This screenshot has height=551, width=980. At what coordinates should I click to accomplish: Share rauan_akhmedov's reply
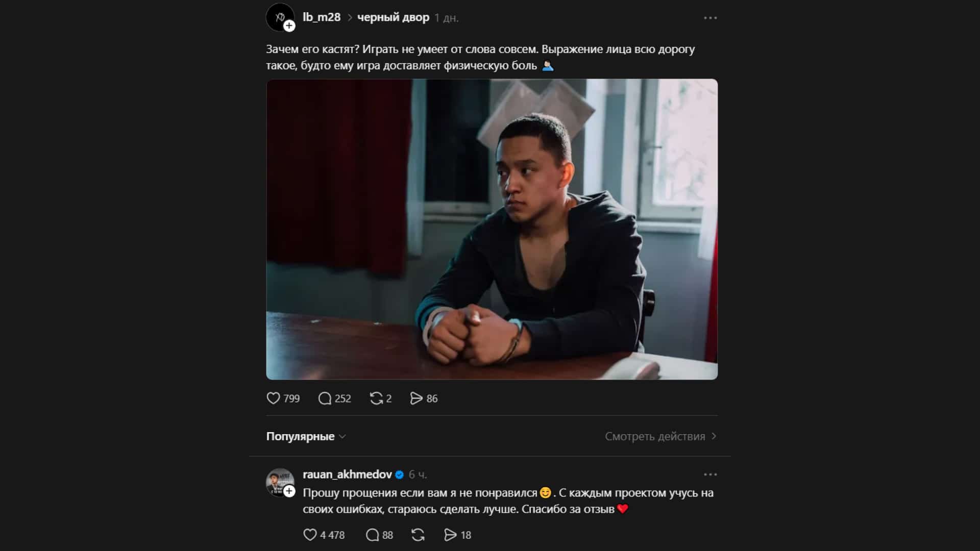pyautogui.click(x=450, y=535)
